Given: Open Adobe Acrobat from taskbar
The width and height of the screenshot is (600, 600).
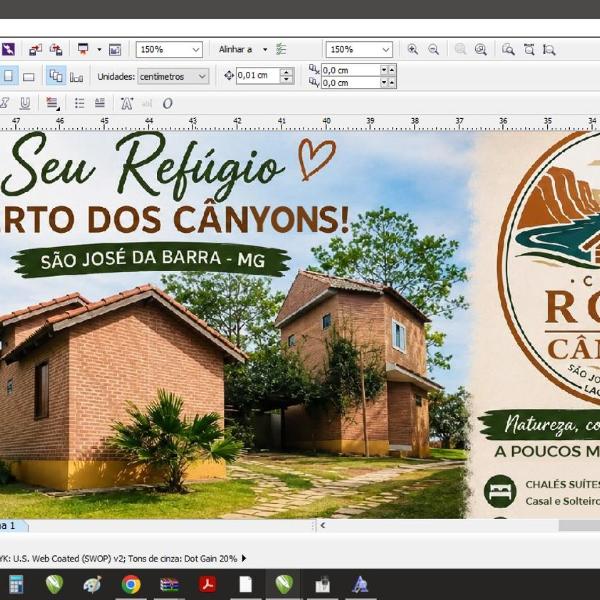Looking at the screenshot, I should [x=207, y=584].
